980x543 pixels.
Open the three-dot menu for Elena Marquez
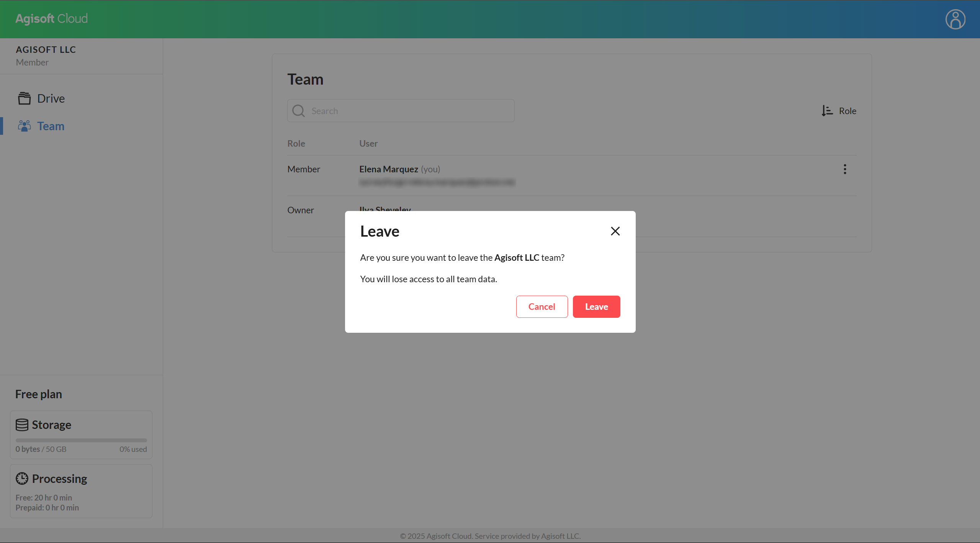click(845, 169)
